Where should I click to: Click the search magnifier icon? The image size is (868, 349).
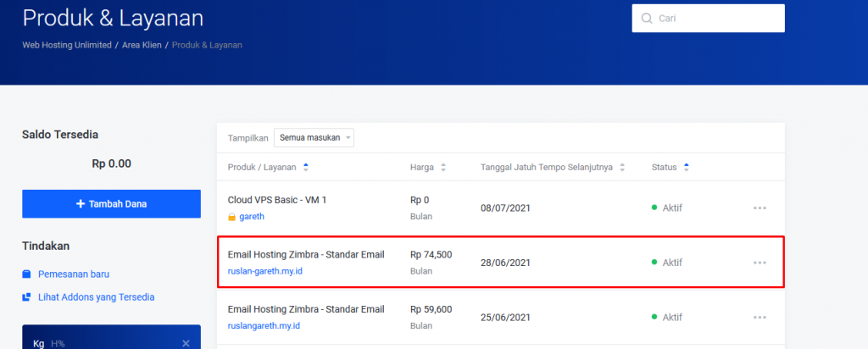tap(647, 19)
